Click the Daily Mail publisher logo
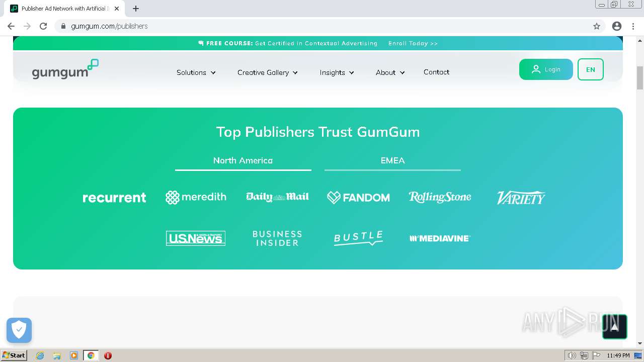The image size is (644, 362). (x=277, y=197)
